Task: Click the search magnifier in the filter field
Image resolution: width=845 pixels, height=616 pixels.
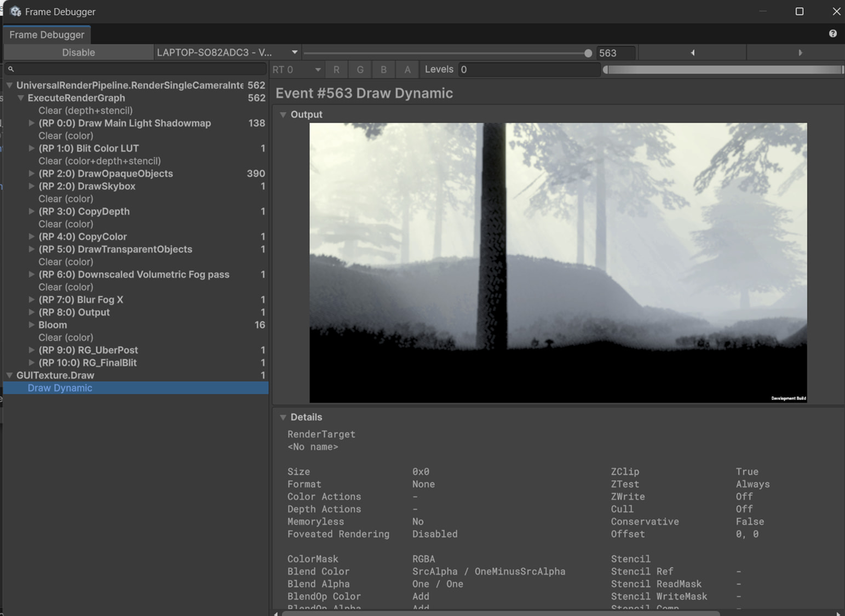Action: (x=11, y=69)
